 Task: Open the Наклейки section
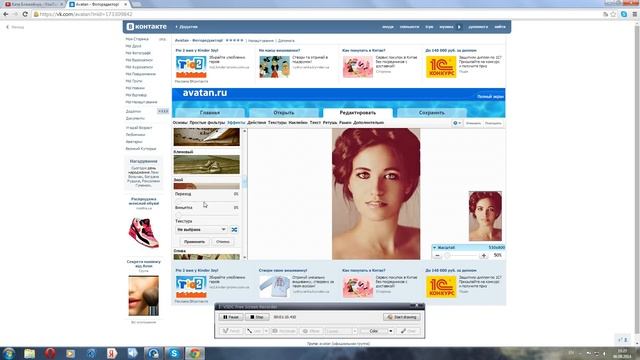(x=298, y=122)
